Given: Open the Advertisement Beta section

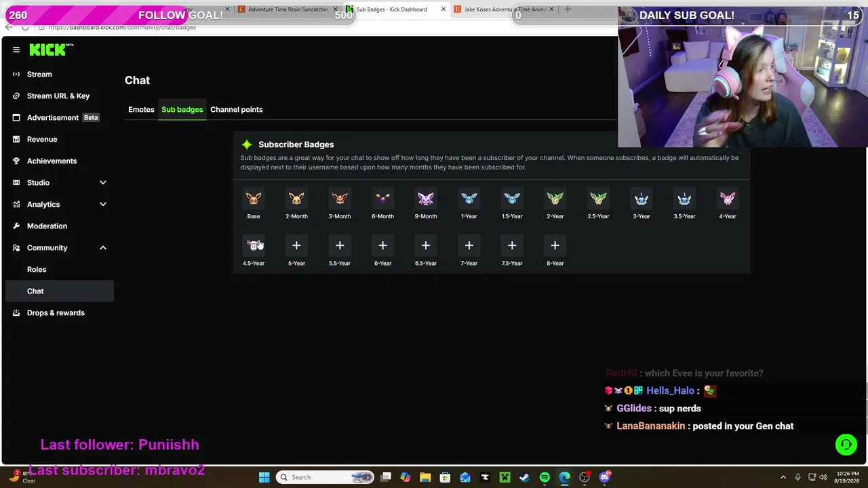Looking at the screenshot, I should coord(57,117).
